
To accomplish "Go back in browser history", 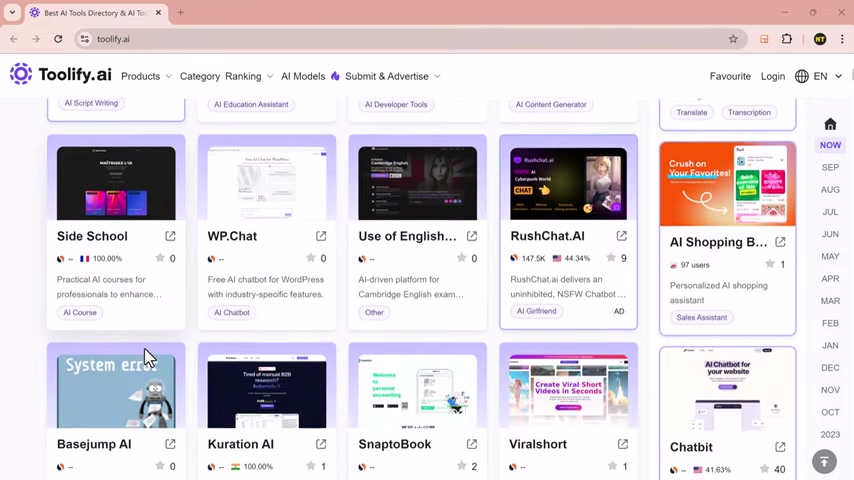I will (x=14, y=39).
